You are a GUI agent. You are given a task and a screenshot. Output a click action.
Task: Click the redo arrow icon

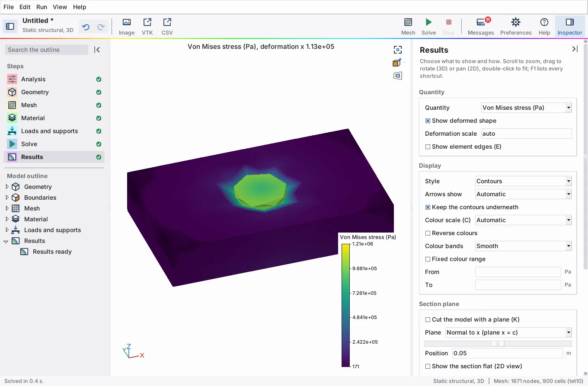[x=101, y=27]
